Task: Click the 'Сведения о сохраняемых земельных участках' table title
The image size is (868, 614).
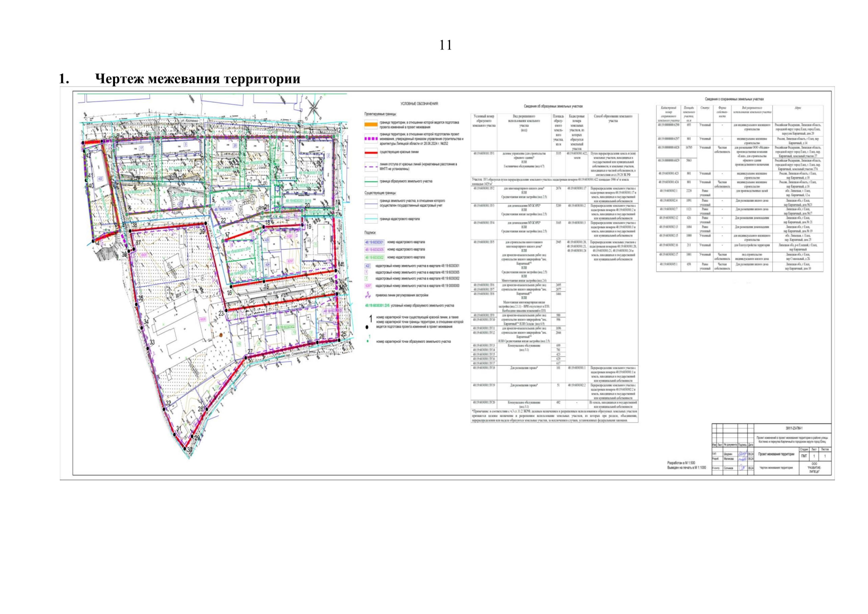Action: pos(734,99)
